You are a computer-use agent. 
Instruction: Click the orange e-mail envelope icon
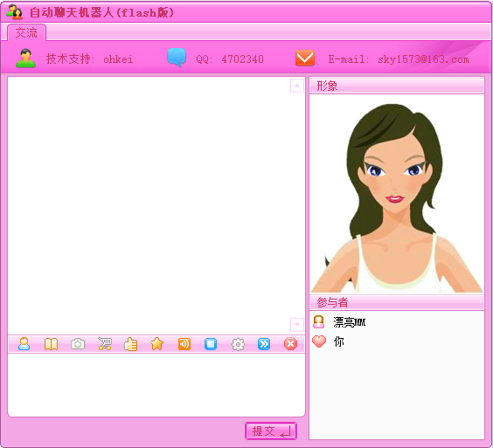click(305, 59)
